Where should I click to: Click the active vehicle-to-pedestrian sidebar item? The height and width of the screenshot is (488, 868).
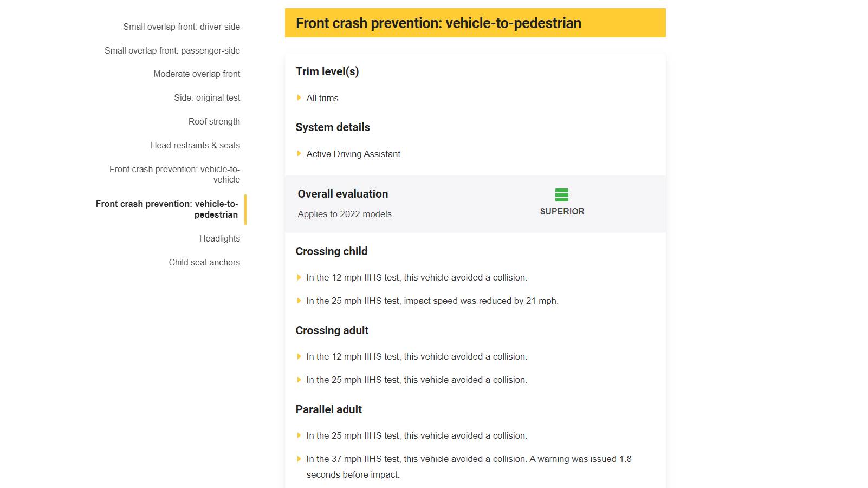coord(167,209)
